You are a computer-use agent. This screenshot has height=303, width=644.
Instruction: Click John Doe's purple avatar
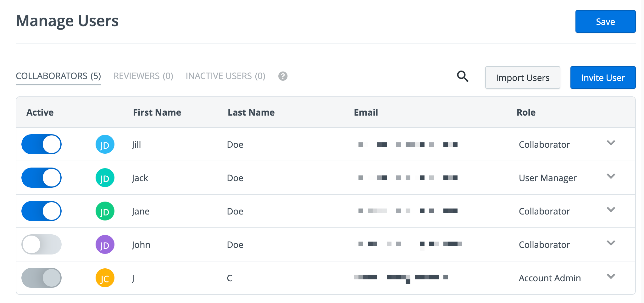pyautogui.click(x=105, y=244)
